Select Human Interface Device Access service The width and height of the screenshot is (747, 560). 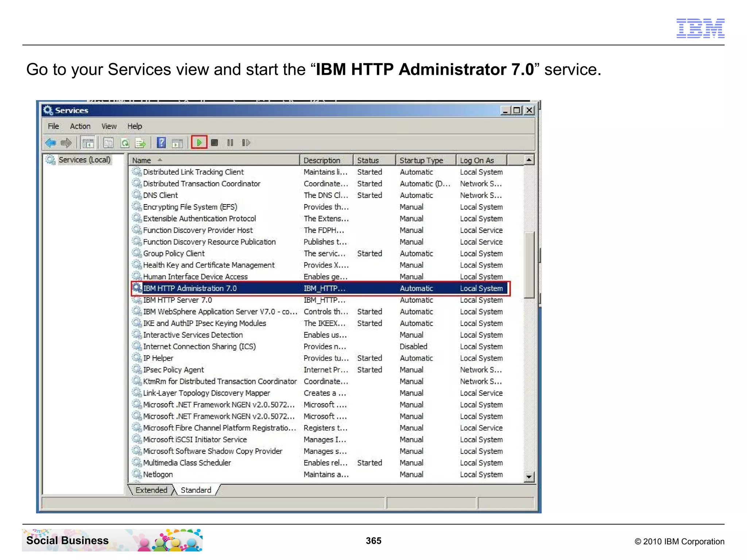(x=319, y=276)
